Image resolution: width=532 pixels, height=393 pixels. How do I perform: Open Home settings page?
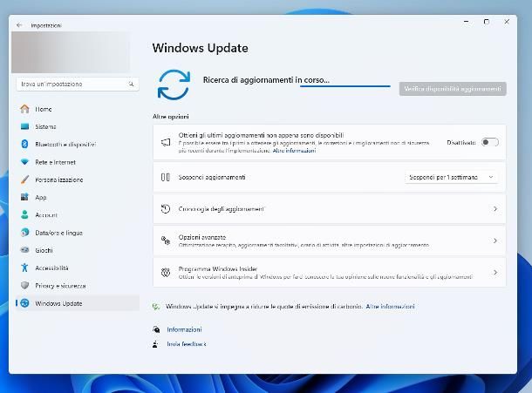(78, 109)
